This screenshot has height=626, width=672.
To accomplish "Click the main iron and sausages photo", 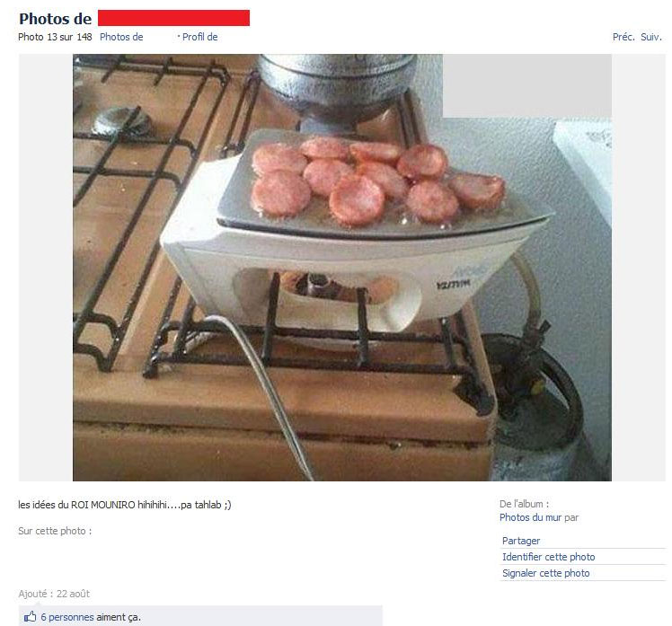I will tap(342, 268).
